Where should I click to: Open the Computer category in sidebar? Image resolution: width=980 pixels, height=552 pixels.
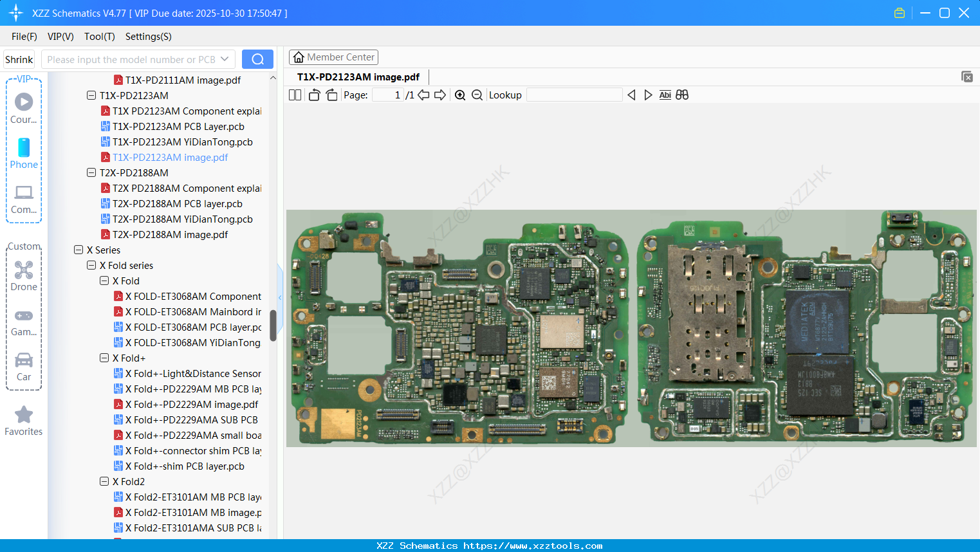tap(24, 199)
